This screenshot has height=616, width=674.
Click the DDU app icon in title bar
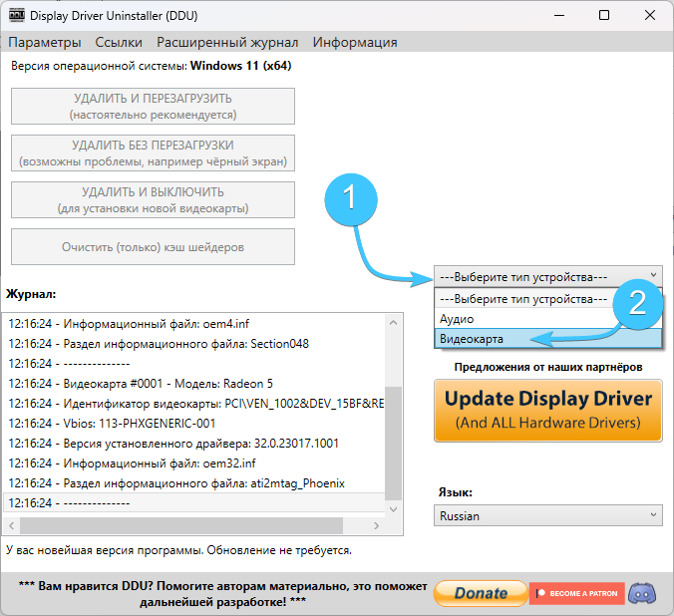[16, 16]
